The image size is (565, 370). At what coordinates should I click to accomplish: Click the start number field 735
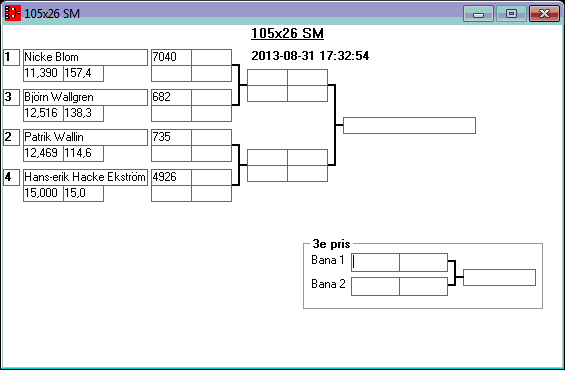(x=171, y=137)
